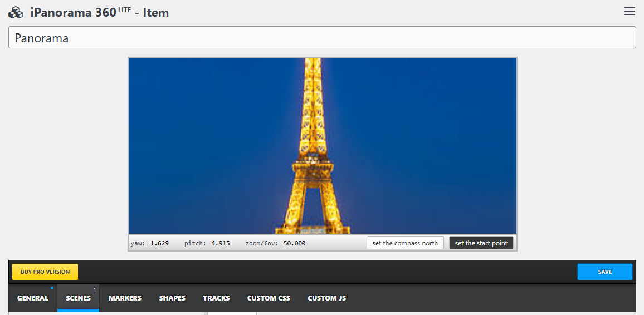
Task: Select the zoom/fov value 50.000
Action: click(x=295, y=243)
